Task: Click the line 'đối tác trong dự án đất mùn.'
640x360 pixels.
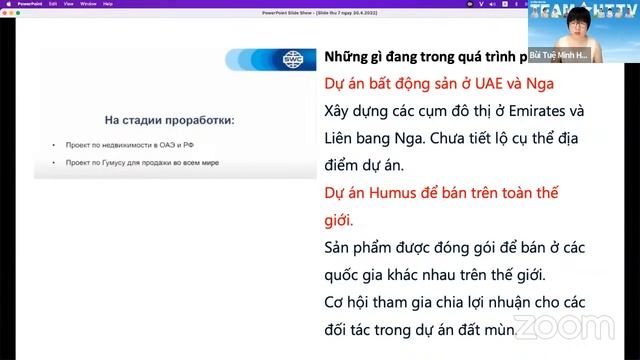Action: click(421, 330)
